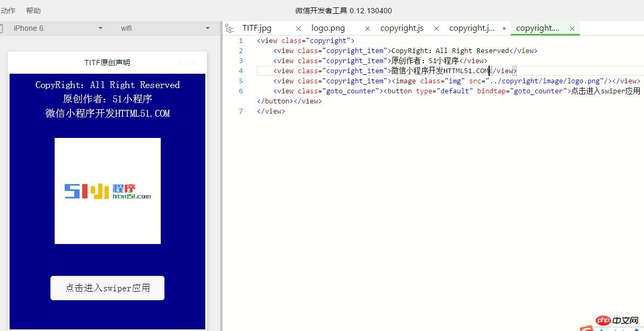Close the TITF.jpg tab with its X icon
This screenshot has width=644, height=331.
(298, 28)
